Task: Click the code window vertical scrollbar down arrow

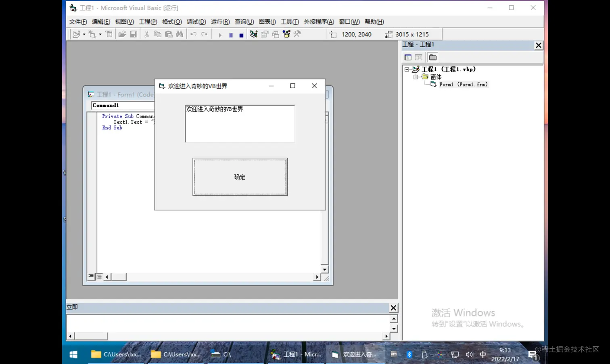Action: 325,269
